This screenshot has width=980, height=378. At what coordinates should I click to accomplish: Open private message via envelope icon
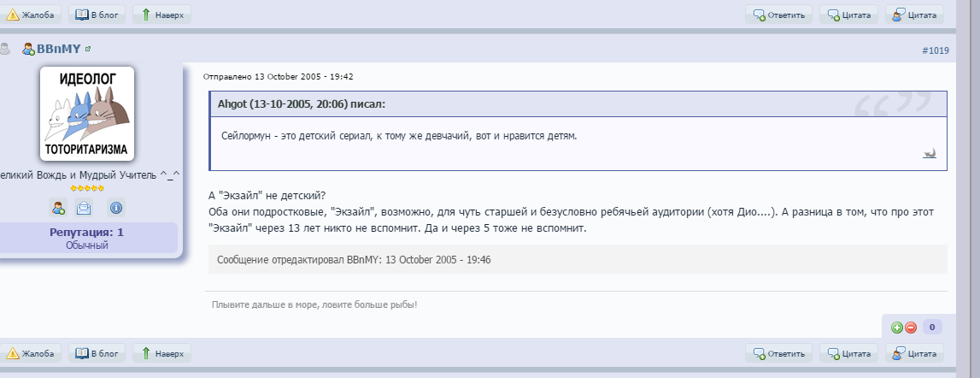[84, 206]
